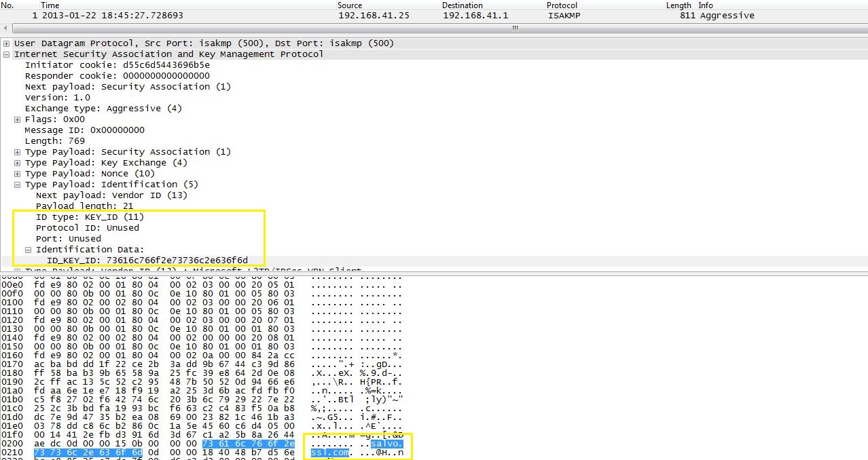Expand Type Payload: Security Association (1)
Screen dimensions: 868x460
(x=17, y=151)
